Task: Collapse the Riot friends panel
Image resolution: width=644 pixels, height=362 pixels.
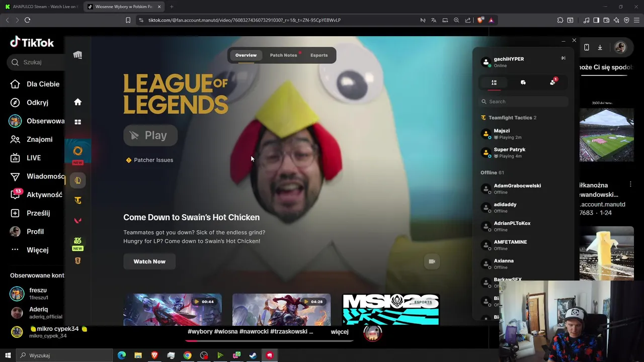Action: 563,58
